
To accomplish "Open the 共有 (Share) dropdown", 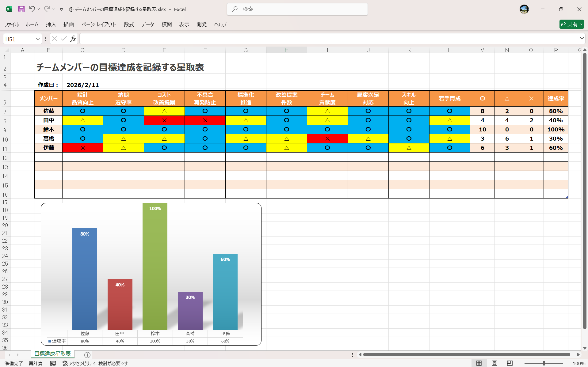I will coord(582,24).
